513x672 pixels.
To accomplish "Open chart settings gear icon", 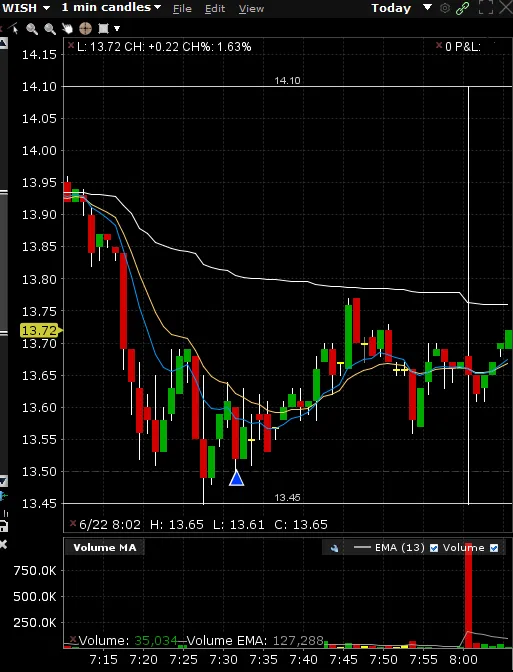I will point(445,8).
